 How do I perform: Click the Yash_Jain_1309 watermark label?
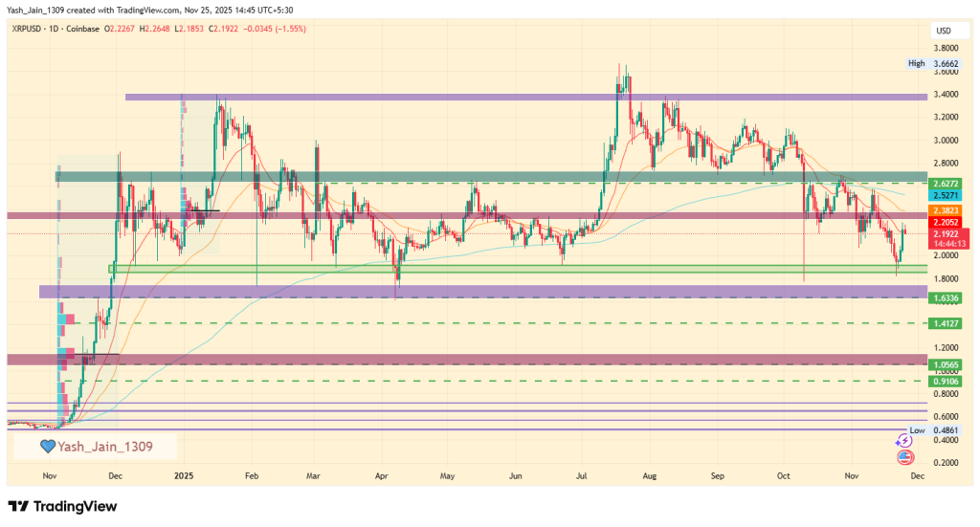103,446
